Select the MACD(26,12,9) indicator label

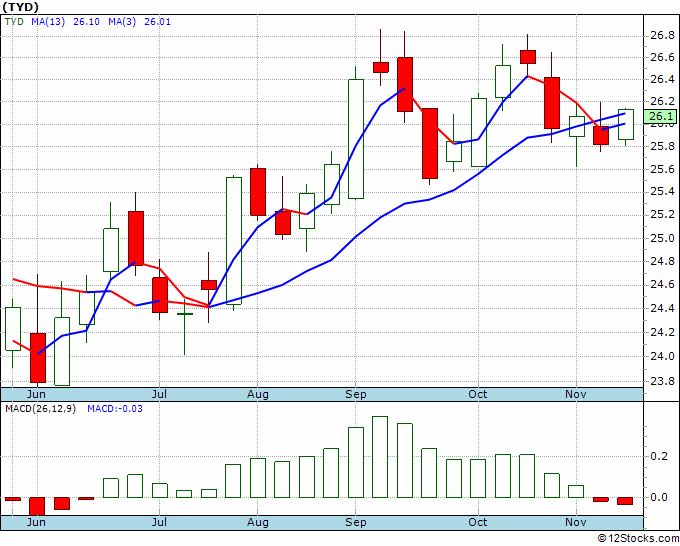(x=40, y=409)
